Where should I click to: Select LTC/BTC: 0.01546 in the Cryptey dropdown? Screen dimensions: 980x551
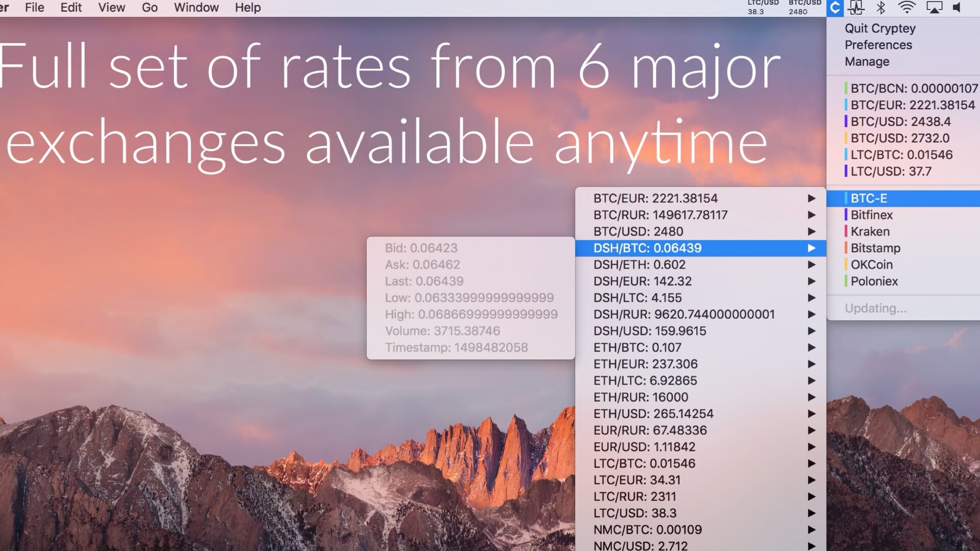(x=903, y=155)
